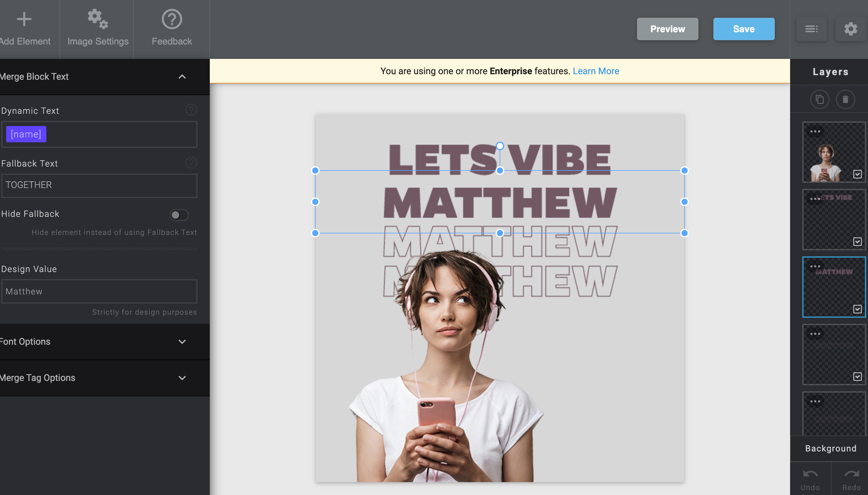The image size is (868, 495).
Task: Focus the Design Value field containing Matthew
Action: point(99,291)
